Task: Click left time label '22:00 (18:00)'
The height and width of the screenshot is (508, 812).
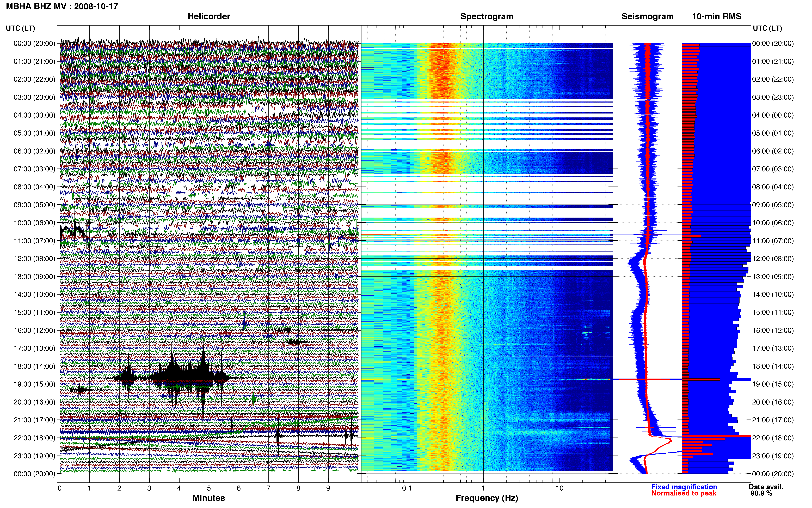Action: [x=34, y=438]
